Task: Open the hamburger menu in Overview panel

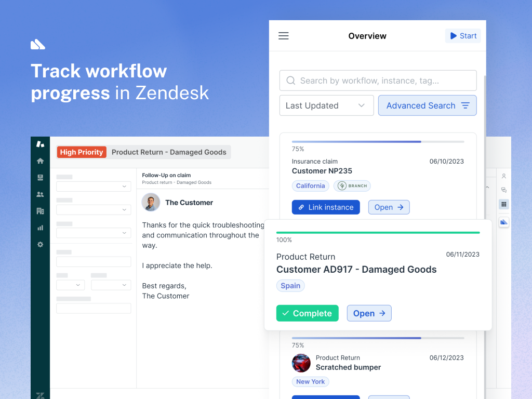Action: pos(283,36)
